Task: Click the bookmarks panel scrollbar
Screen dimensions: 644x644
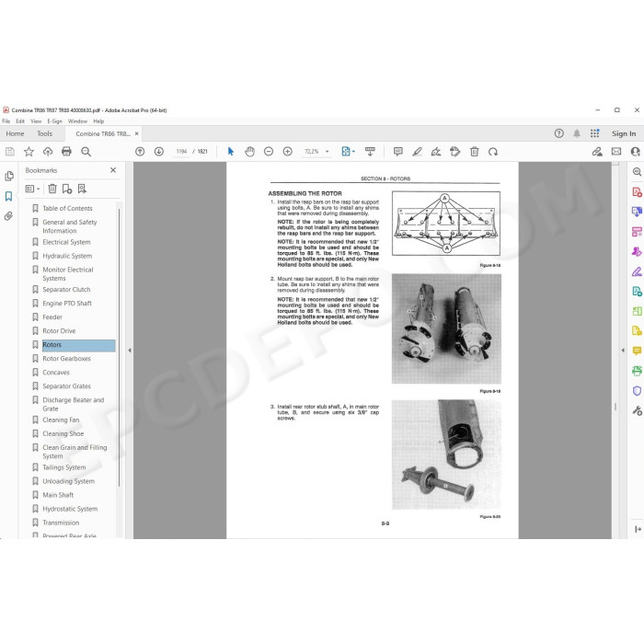Action: pyautogui.click(x=119, y=347)
